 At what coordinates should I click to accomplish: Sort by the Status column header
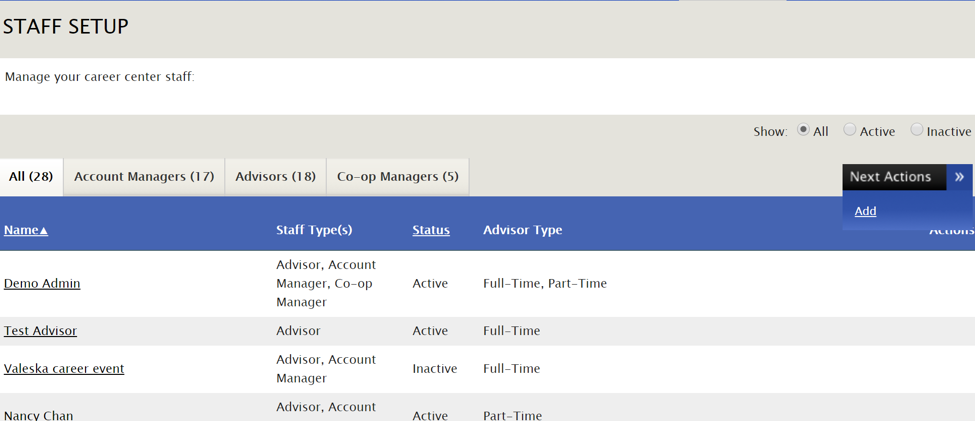pyautogui.click(x=431, y=230)
